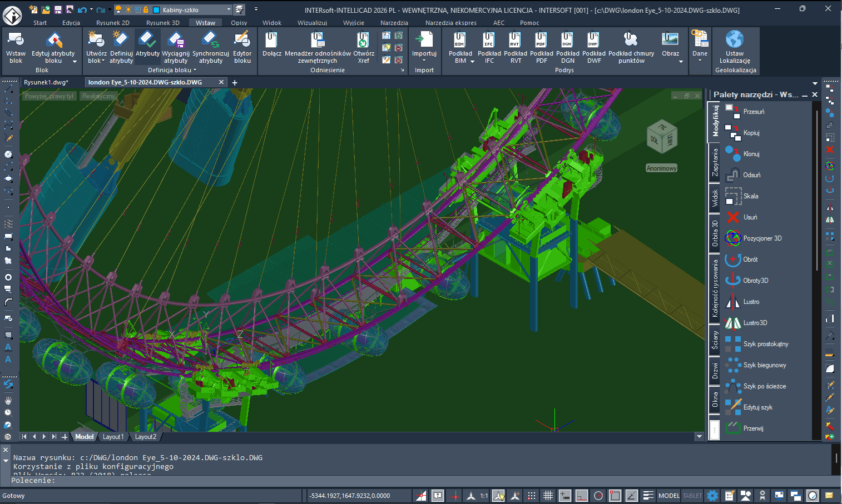Choose the Szyk biegunowy tool
Screen dimensions: 842x504
pos(761,365)
